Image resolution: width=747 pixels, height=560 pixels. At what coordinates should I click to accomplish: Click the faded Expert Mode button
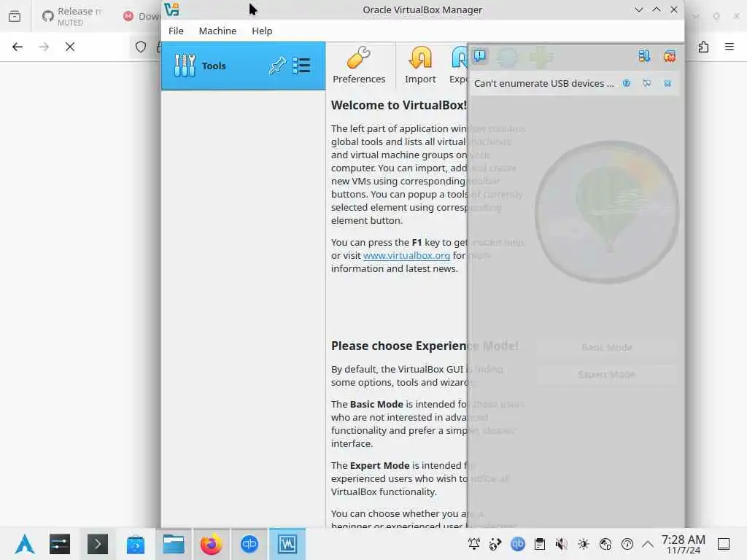click(x=606, y=374)
